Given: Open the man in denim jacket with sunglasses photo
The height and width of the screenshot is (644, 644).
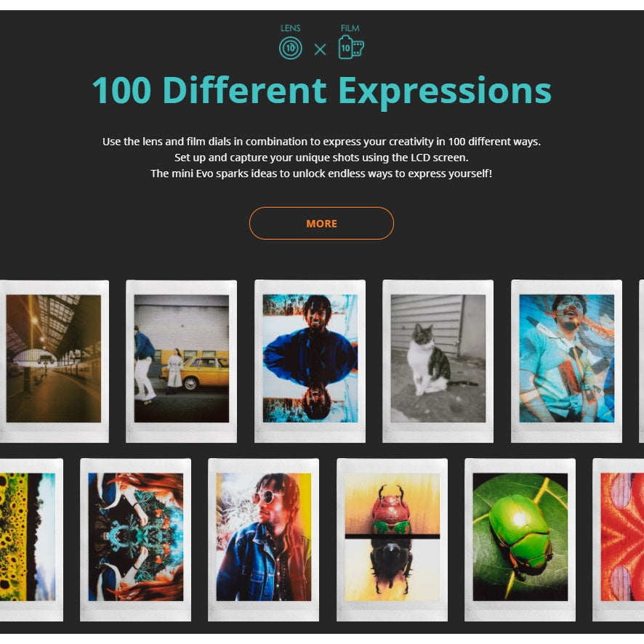Looking at the screenshot, I should (263, 539).
